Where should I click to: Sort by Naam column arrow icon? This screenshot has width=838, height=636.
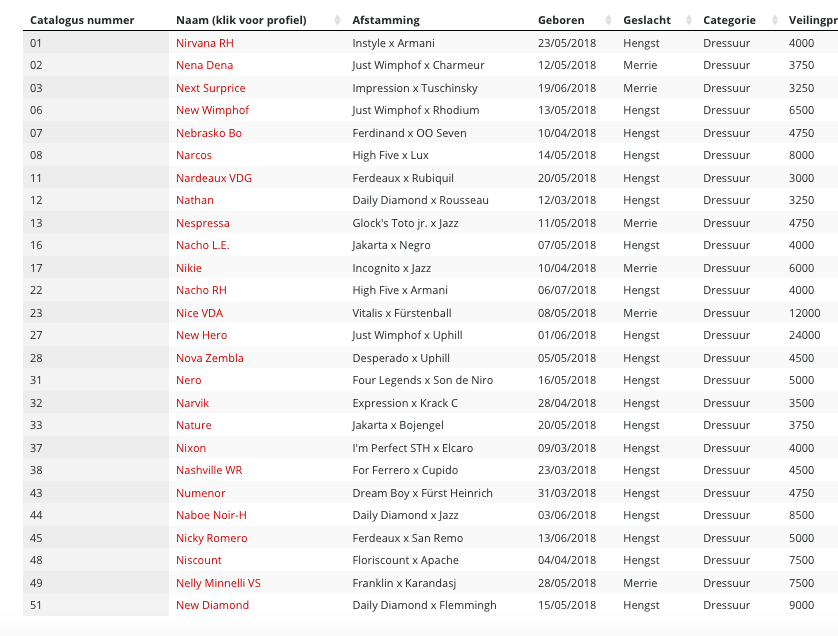337,20
